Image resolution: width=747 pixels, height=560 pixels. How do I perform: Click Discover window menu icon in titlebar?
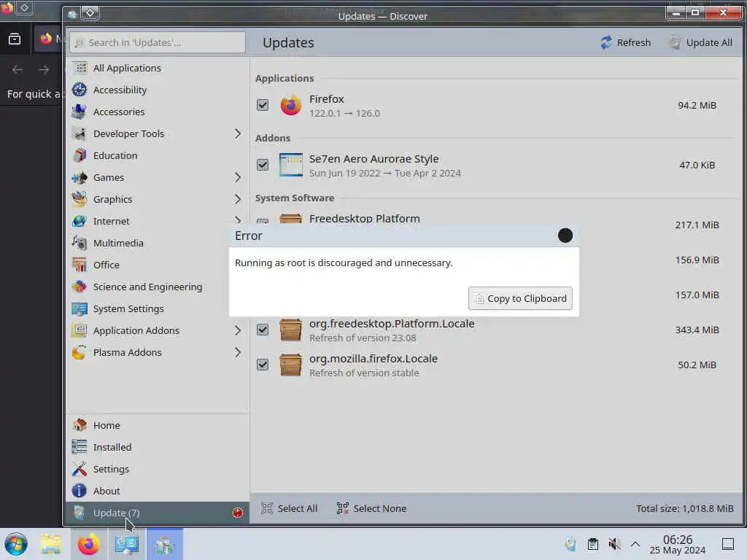click(x=72, y=14)
